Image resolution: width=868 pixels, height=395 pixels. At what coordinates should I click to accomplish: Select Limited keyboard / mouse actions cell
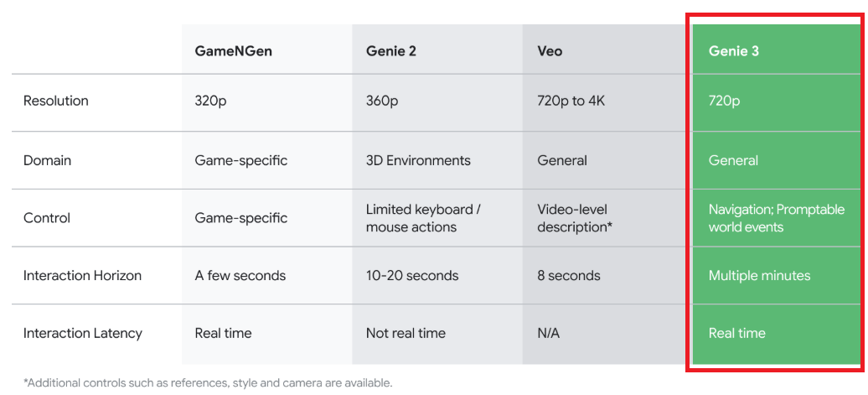pyautogui.click(x=423, y=218)
